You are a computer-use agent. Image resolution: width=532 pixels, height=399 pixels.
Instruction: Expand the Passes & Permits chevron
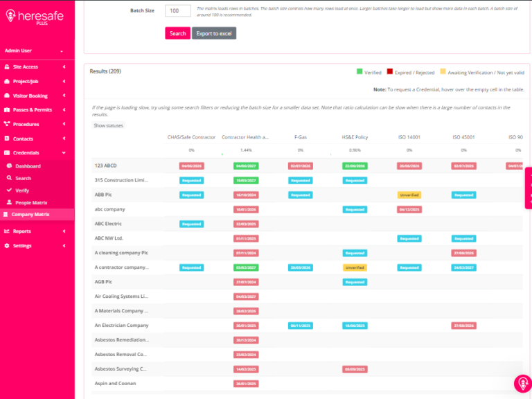[64, 110]
